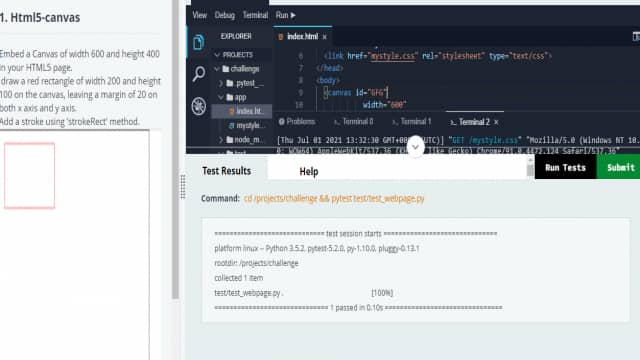Click the panel divider drag handle
Viewport: 640px width, 360px height.
pos(183,187)
